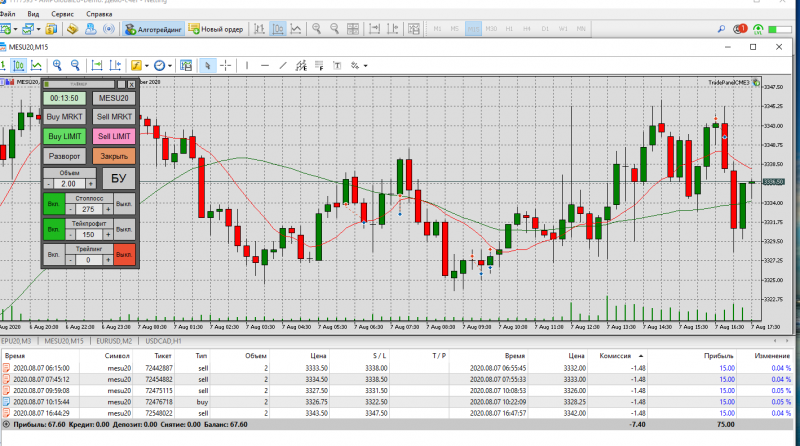
Task: Select the horizontal line drawing tool
Action: click(264, 65)
